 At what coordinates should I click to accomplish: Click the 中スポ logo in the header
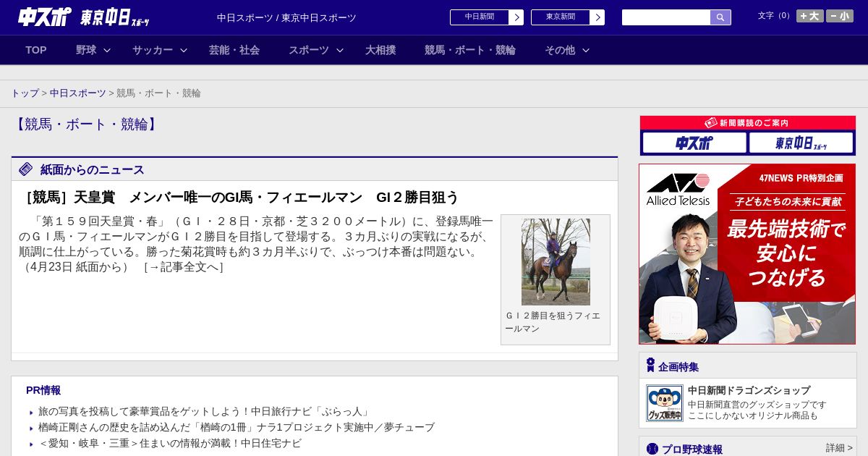tap(44, 17)
